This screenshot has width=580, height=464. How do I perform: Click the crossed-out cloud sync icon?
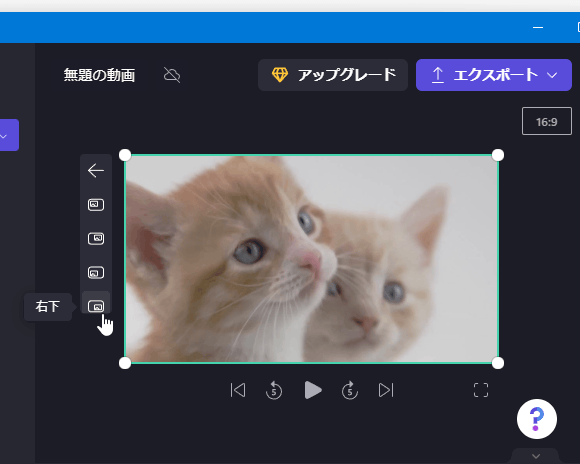coord(172,75)
